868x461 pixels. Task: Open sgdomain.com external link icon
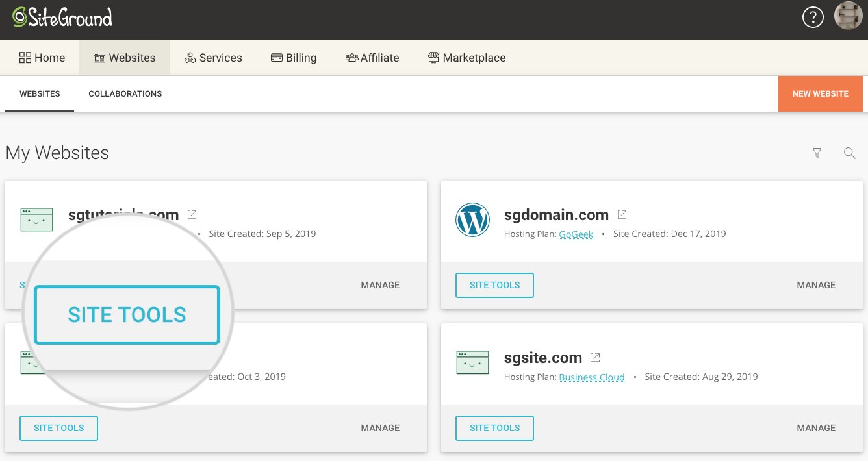[x=622, y=214]
